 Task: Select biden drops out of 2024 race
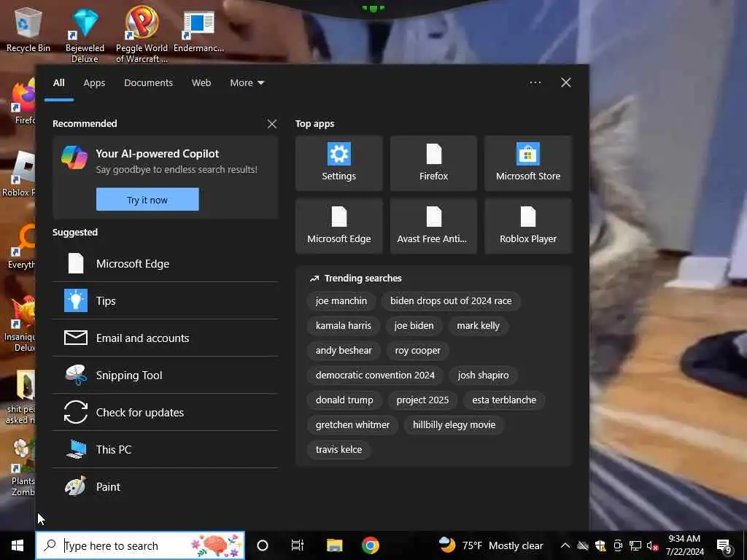click(451, 301)
